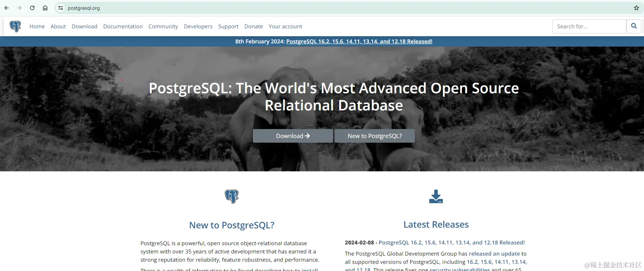This screenshot has height=271, width=644.
Task: Focus the 'Search for...' input field
Action: (589, 26)
